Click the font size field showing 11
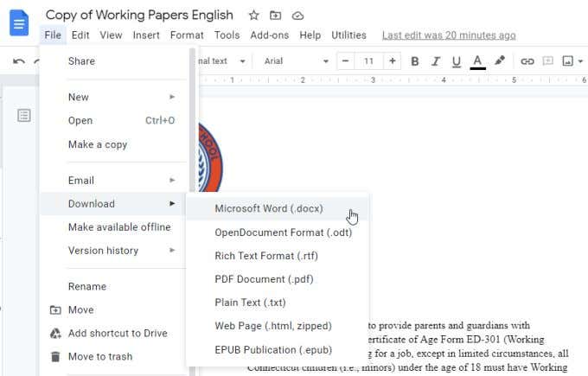The width and height of the screenshot is (588, 376). coord(368,61)
